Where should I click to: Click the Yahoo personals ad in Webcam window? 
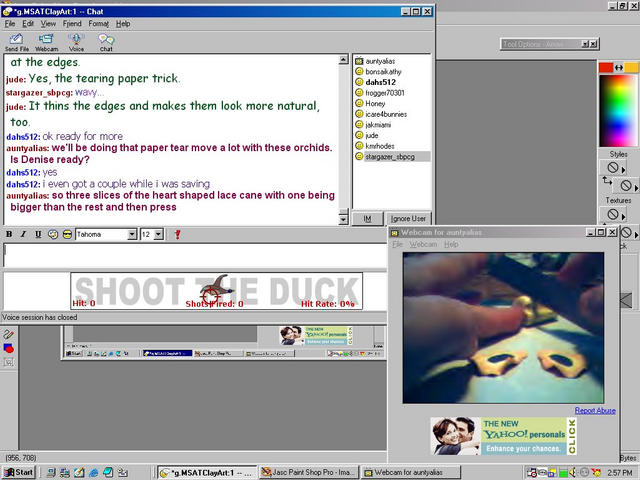click(x=503, y=436)
